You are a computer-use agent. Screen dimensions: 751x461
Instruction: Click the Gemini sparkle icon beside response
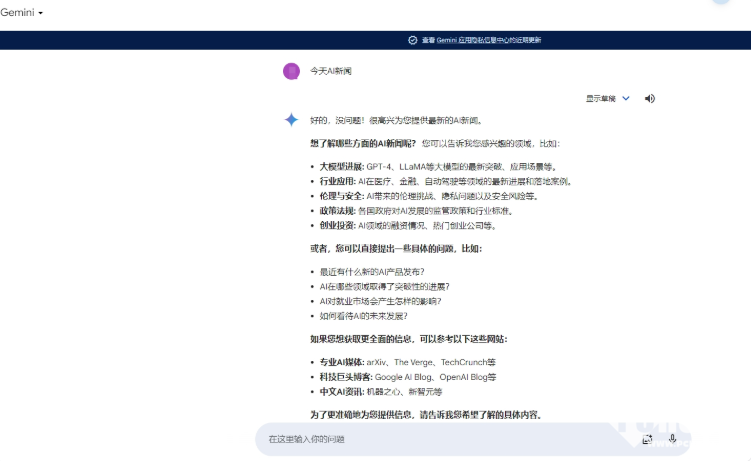click(x=291, y=120)
